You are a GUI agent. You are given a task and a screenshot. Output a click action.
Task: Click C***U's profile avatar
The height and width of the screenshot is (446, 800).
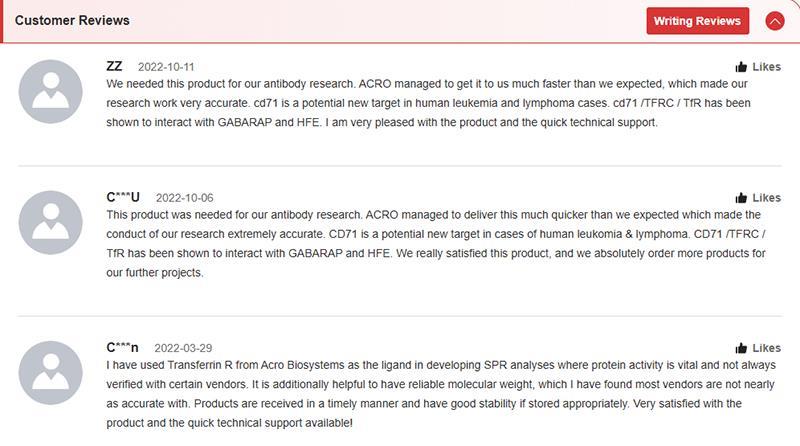pyautogui.click(x=52, y=222)
